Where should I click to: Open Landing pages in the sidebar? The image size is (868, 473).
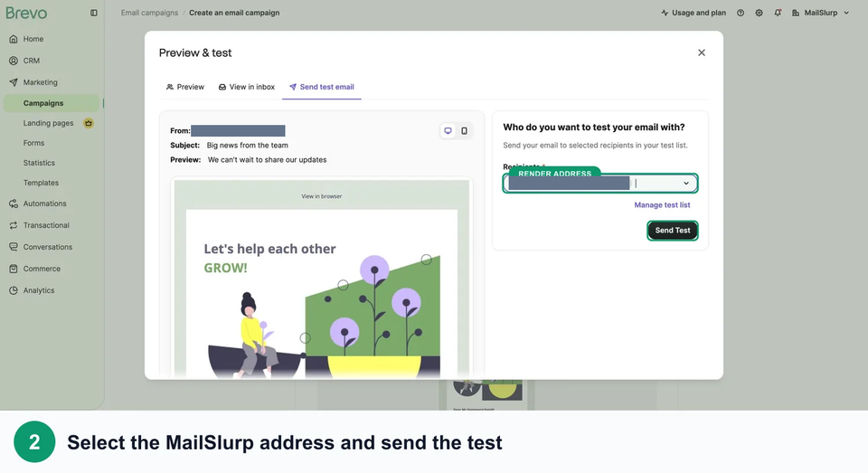[x=48, y=123]
